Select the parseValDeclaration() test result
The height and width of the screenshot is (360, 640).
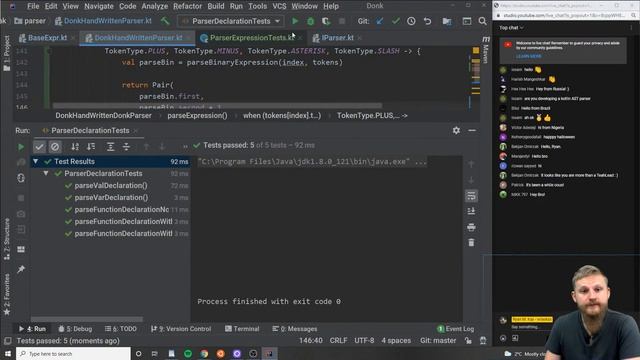[110, 185]
